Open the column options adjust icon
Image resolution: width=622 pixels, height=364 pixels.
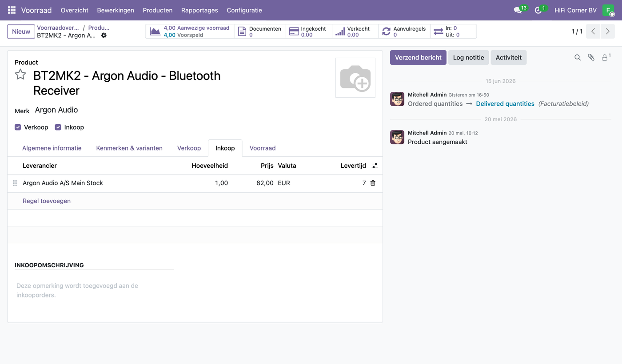[x=375, y=166]
